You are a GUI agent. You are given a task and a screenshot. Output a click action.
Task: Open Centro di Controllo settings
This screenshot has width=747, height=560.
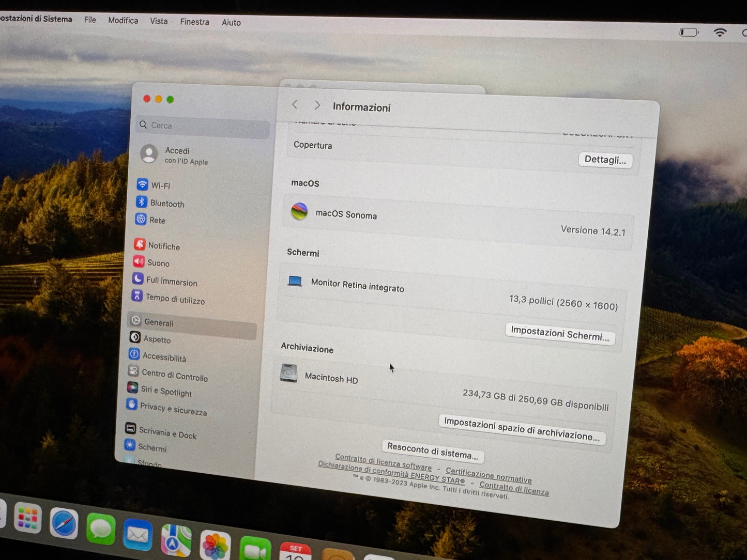click(x=174, y=376)
